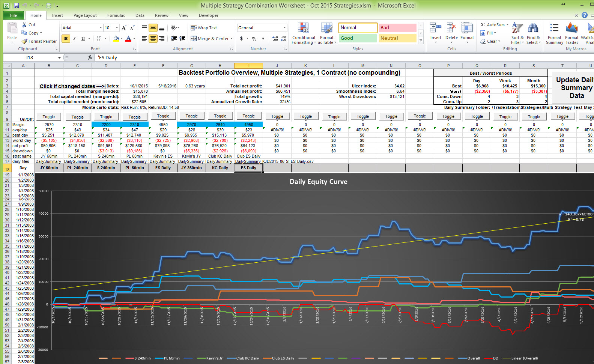The height and width of the screenshot is (364, 594).
Task: Open the Name Box dropdown arrow
Action: 59,57
